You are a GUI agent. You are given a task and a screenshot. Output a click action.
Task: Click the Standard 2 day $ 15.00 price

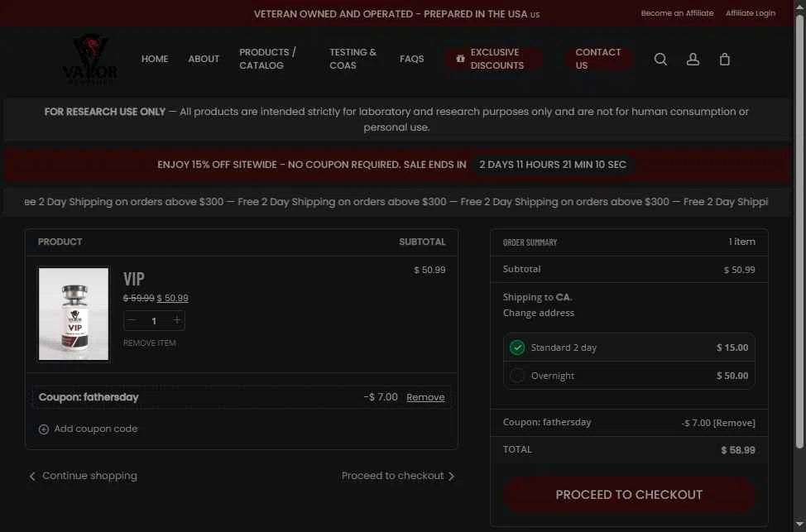732,347
